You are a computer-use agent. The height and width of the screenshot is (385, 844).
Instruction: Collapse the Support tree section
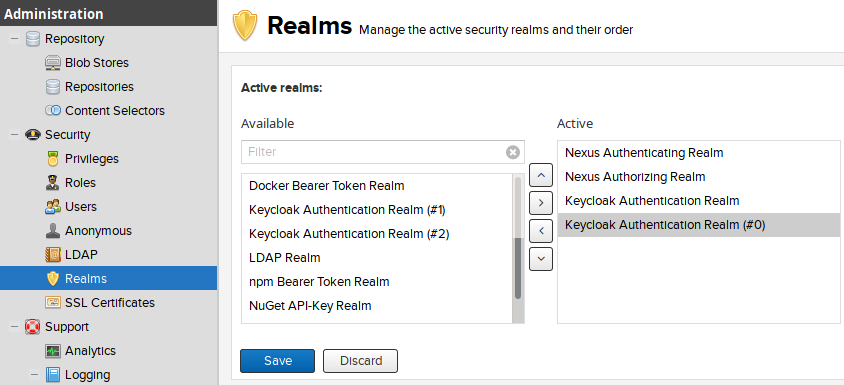coord(14,327)
